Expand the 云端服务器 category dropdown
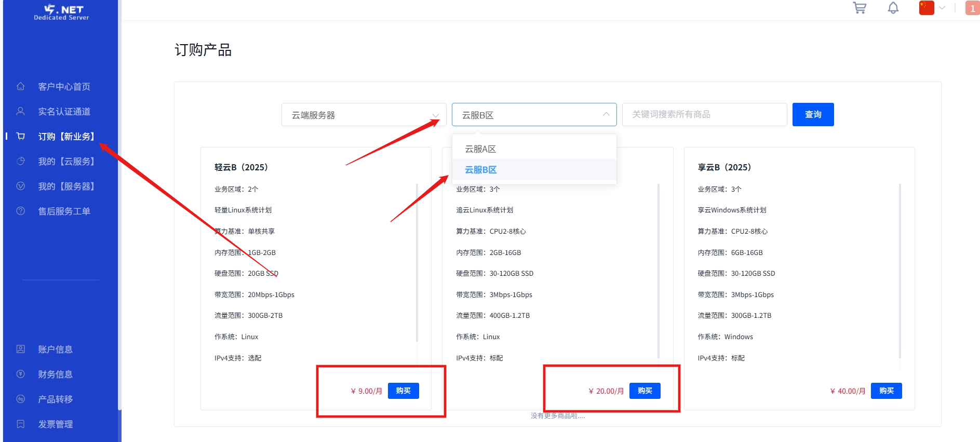The image size is (980, 442). (364, 115)
